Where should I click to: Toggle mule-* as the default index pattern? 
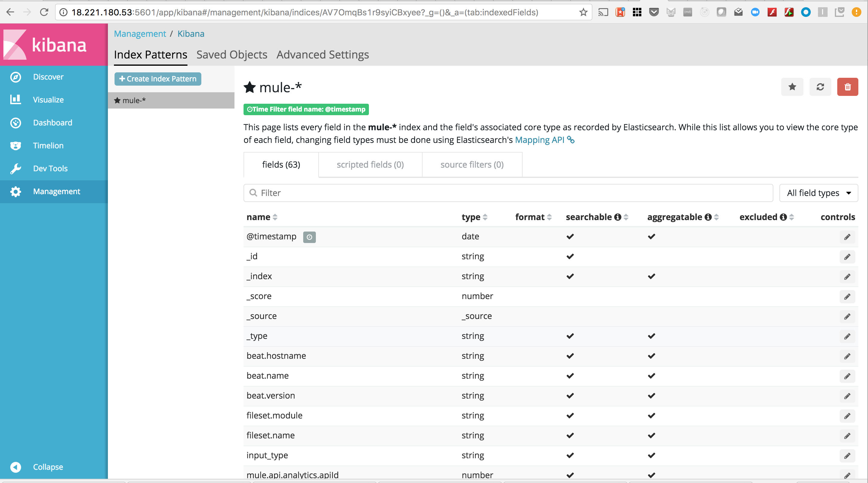792,87
